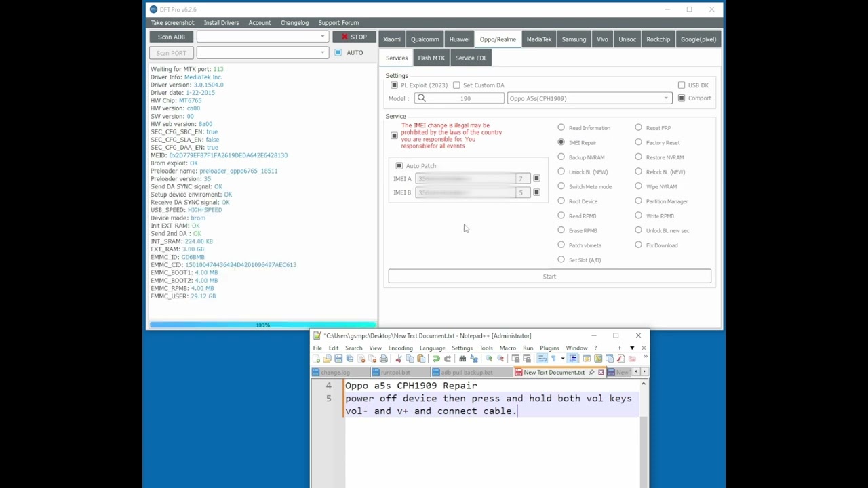Image resolution: width=868 pixels, height=488 pixels.
Task: Toggle the Comport checkbox
Action: pyautogui.click(x=682, y=98)
